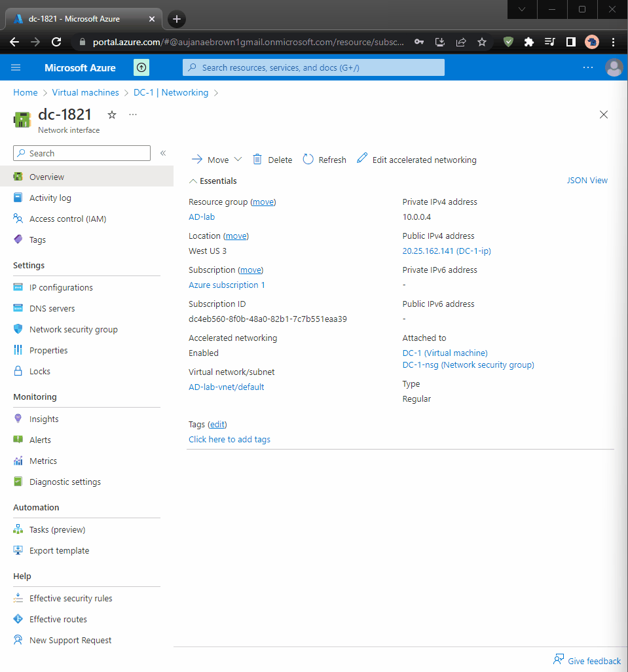The height and width of the screenshot is (672, 628).
Task: Click the Properties bars icon
Action: (x=18, y=349)
